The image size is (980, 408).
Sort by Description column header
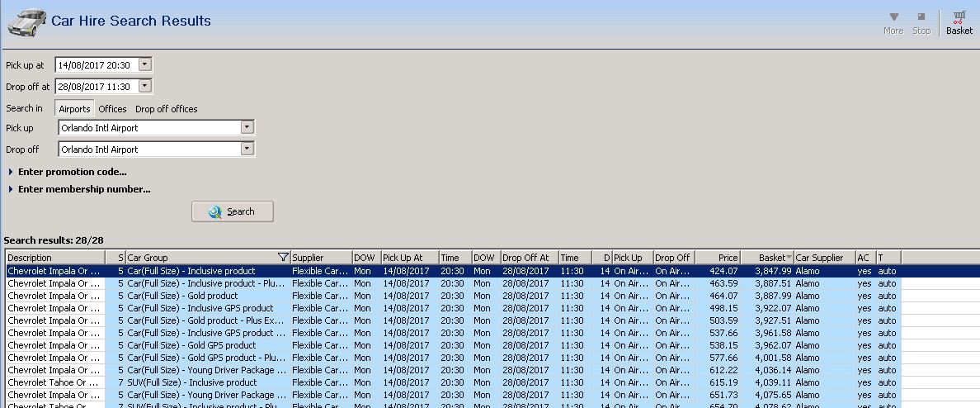pos(55,258)
